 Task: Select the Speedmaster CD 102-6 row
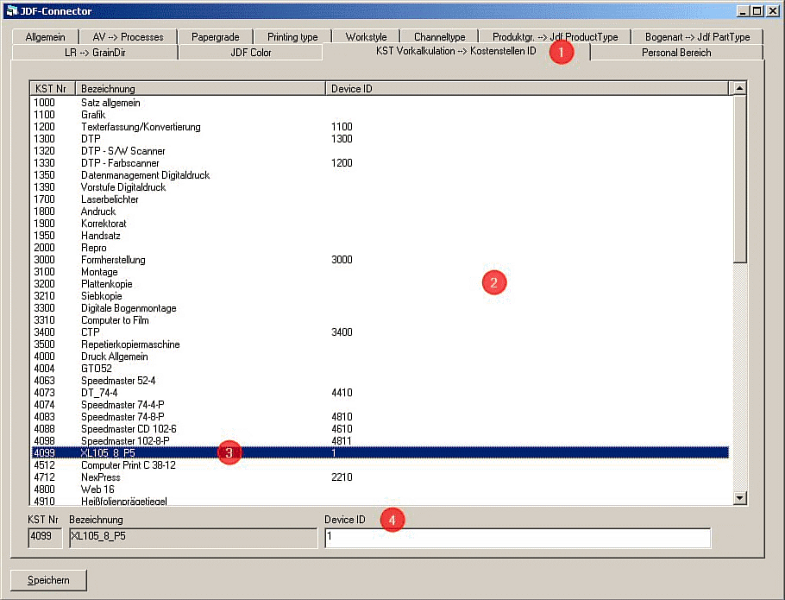pyautogui.click(x=200, y=429)
